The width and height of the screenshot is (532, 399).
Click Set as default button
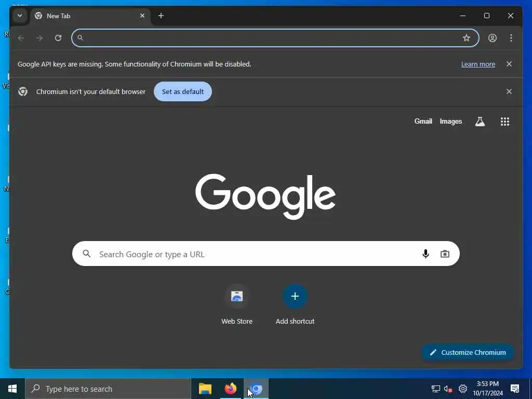tap(183, 91)
